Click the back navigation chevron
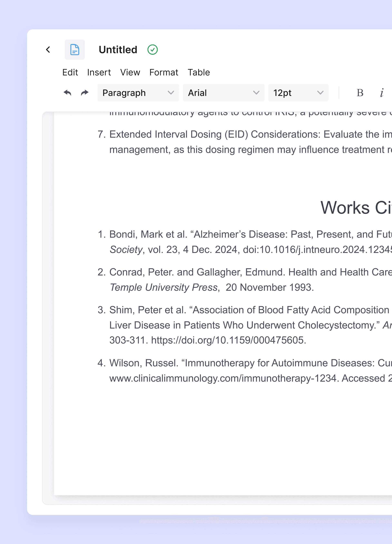Image resolution: width=392 pixels, height=544 pixels. point(48,50)
